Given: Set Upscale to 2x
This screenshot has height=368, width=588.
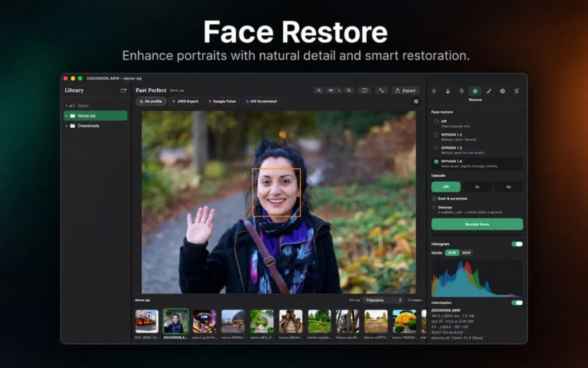Looking at the screenshot, I should (x=477, y=187).
